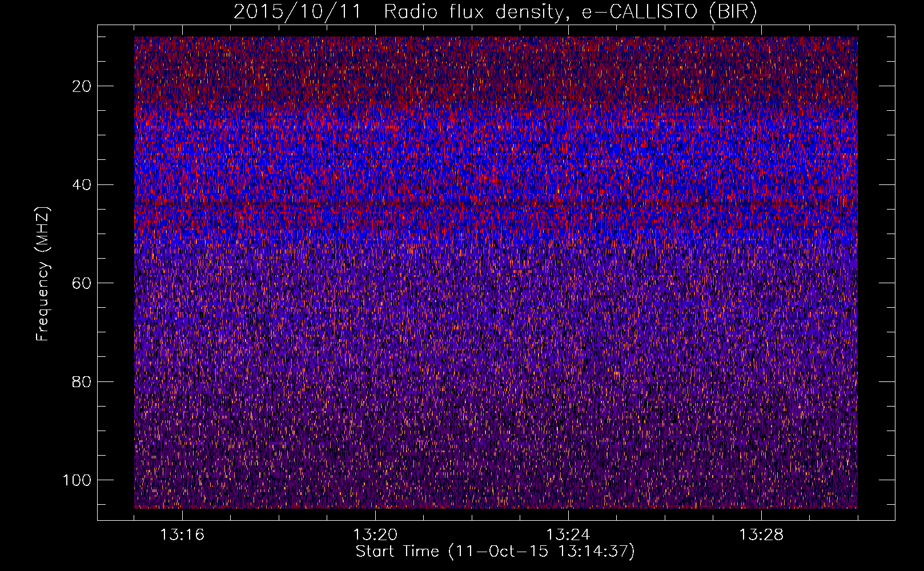Click the 13:16 time tick label
924x571 pixels.
pos(182,535)
